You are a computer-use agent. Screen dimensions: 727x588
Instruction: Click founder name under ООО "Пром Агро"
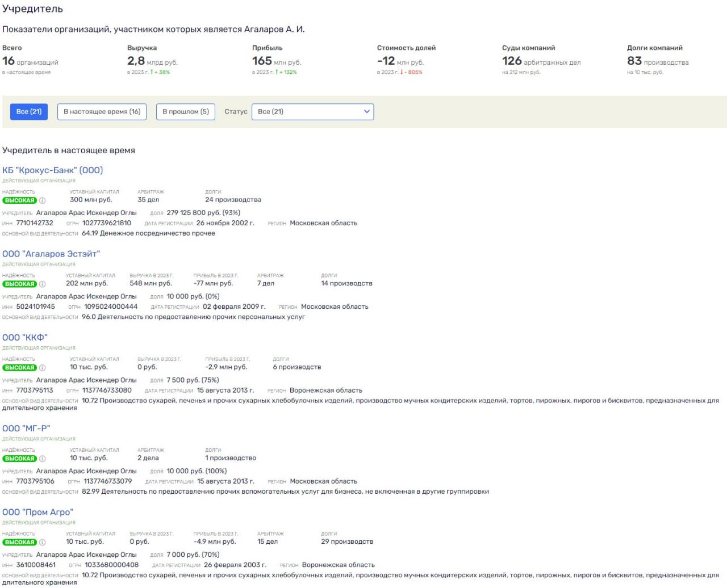click(x=86, y=555)
